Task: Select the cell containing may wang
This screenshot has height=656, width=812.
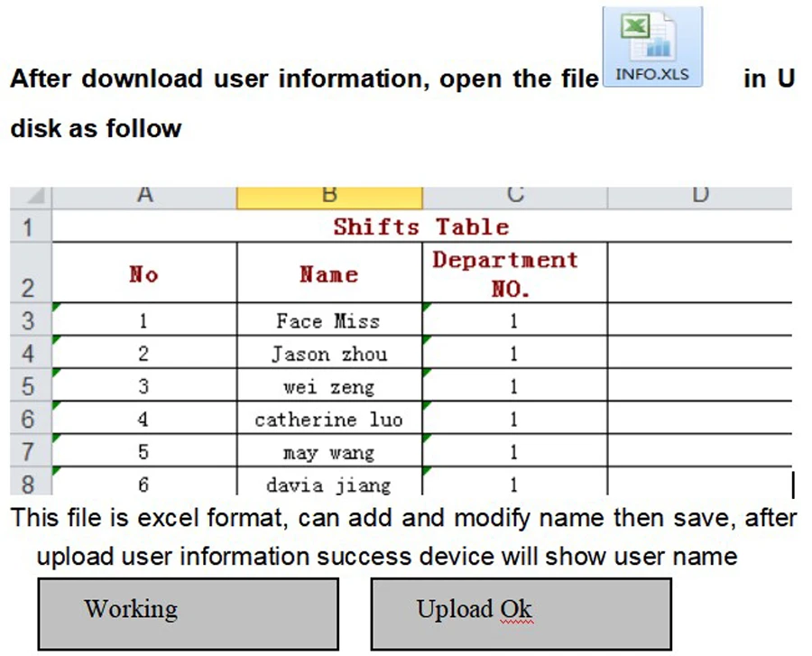Action: pyautogui.click(x=329, y=451)
